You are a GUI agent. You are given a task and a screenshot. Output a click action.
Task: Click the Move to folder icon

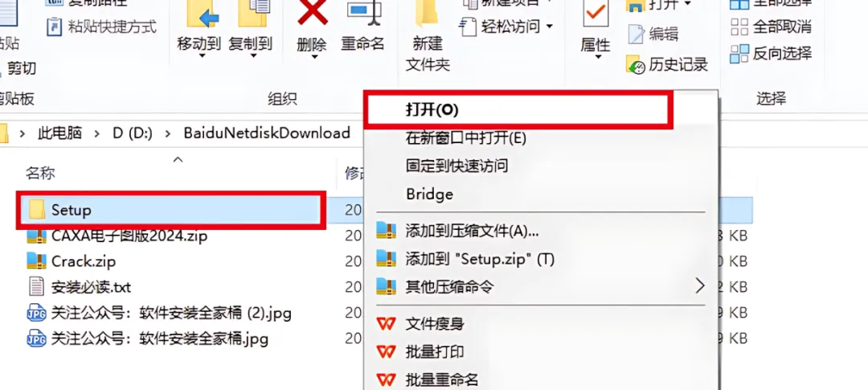[x=200, y=14]
